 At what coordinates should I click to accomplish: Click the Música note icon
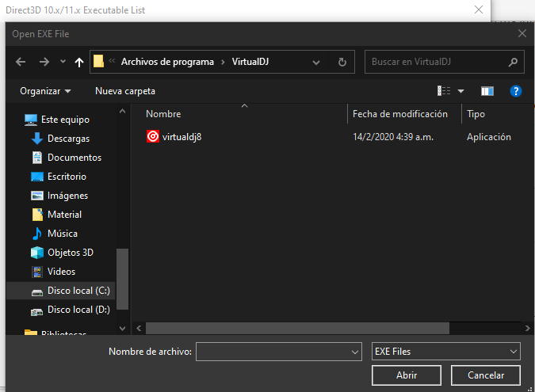[x=36, y=234]
